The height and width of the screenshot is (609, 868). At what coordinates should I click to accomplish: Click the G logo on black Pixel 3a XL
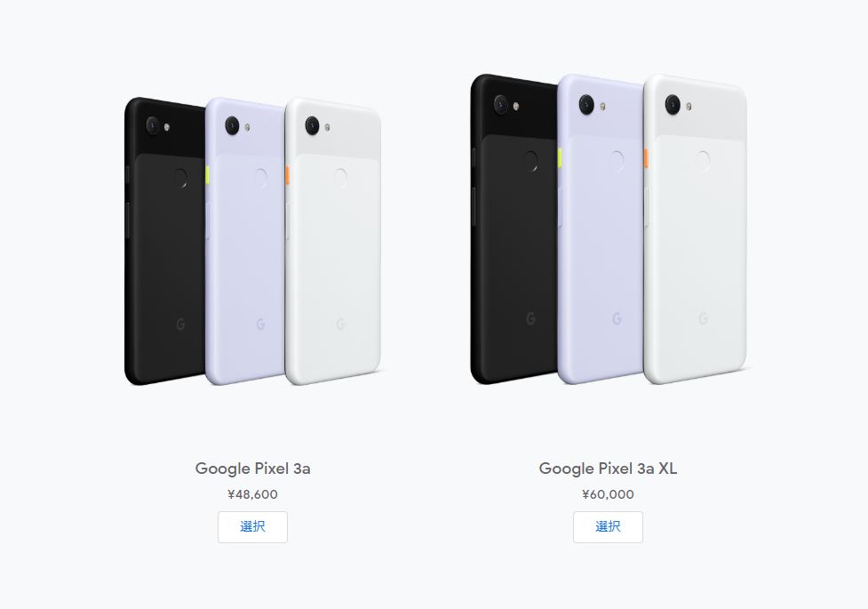click(x=530, y=318)
